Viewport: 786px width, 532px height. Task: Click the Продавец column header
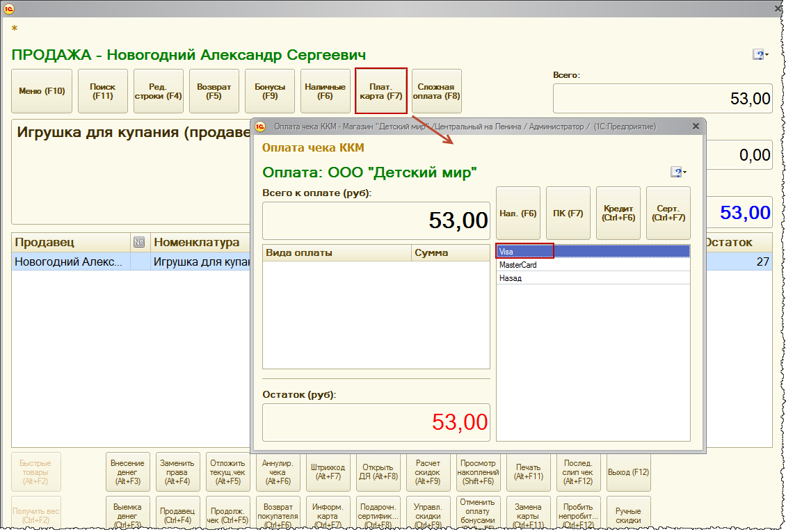71,243
